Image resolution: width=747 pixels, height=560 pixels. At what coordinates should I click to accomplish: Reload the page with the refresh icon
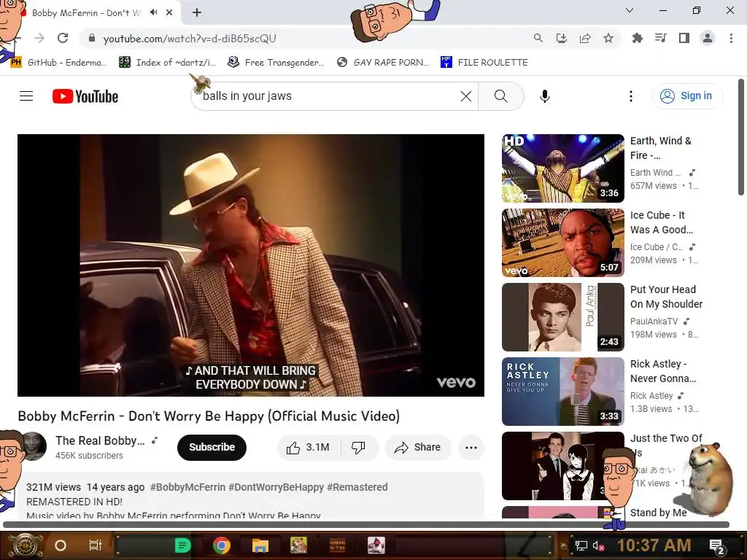[63, 38]
